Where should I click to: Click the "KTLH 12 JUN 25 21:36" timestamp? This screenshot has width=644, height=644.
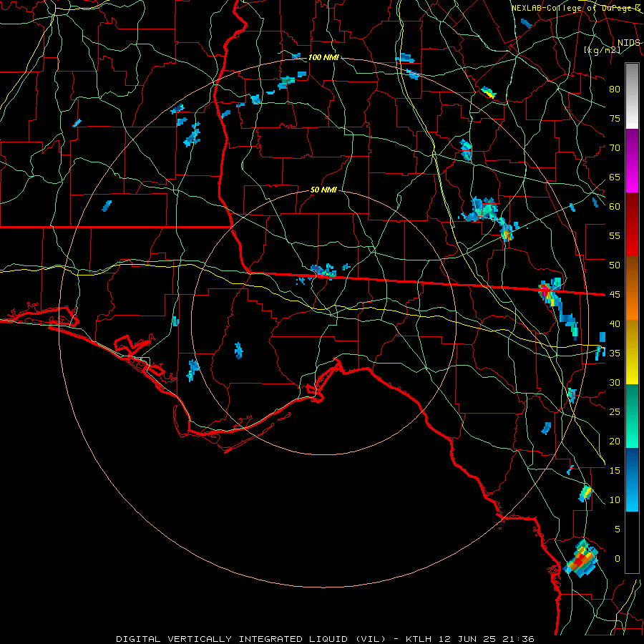click(x=470, y=639)
